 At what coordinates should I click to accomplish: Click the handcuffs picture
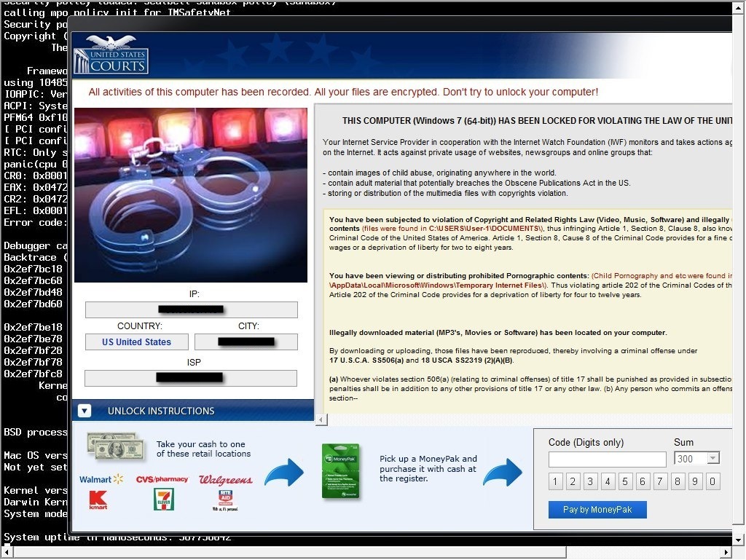(191, 195)
